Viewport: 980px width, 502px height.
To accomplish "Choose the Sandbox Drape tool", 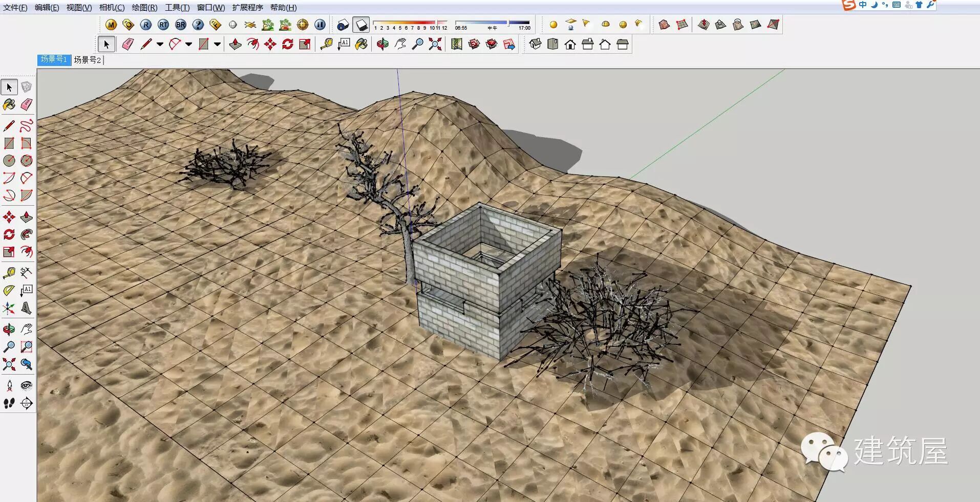I will coord(738,25).
